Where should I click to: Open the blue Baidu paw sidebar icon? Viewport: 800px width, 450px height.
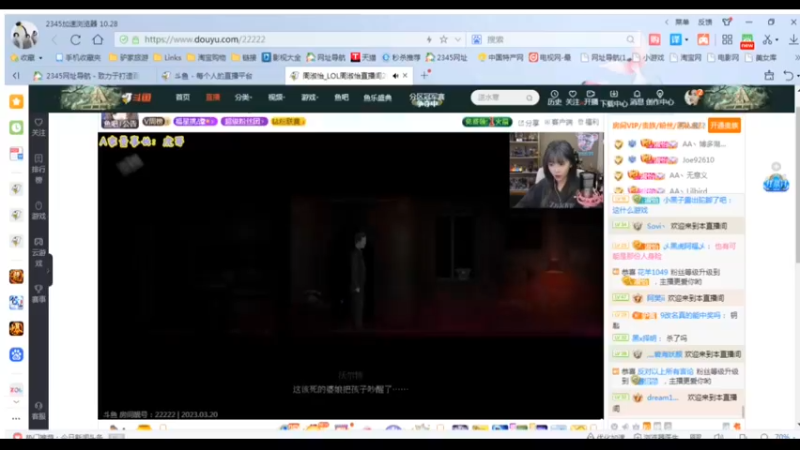tap(16, 354)
